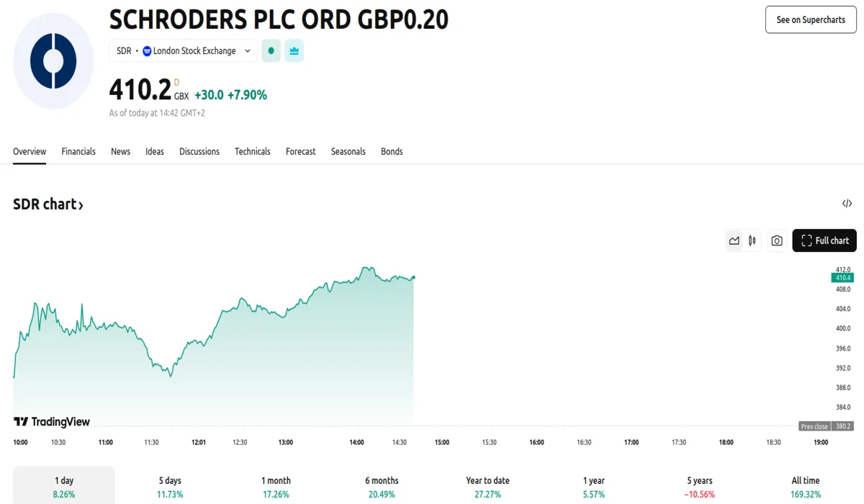This screenshot has width=864, height=504.
Task: Click the TradingView logo on chart
Action: pos(52,422)
